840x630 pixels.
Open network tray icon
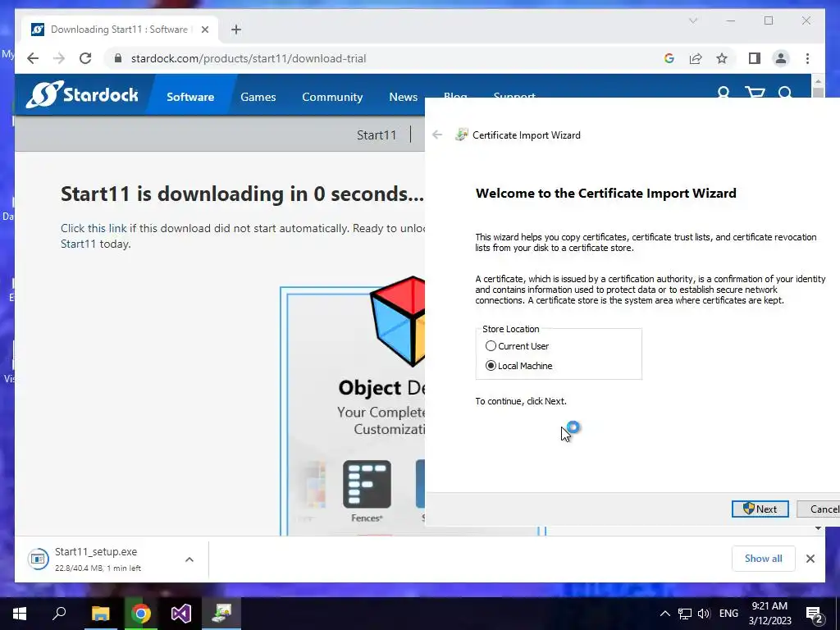point(685,614)
